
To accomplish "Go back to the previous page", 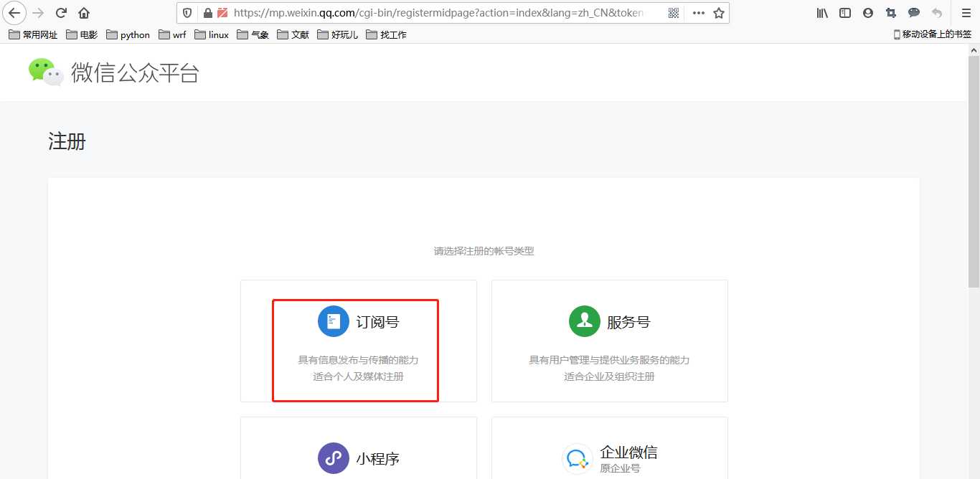I will tap(14, 13).
